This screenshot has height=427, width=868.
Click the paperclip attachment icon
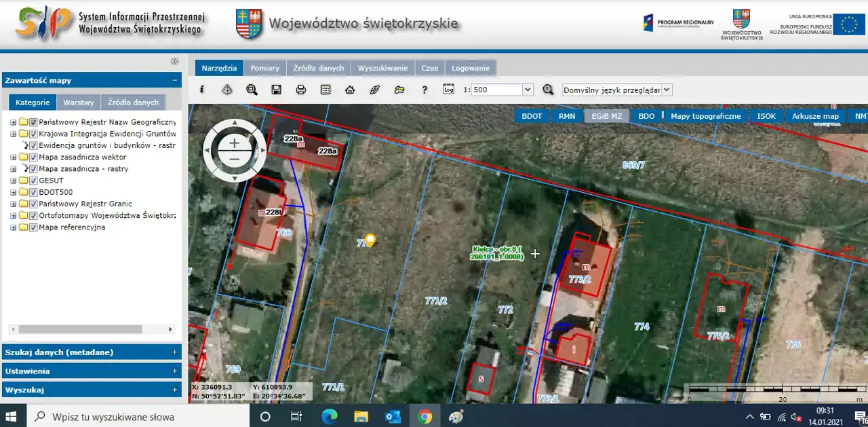click(375, 90)
